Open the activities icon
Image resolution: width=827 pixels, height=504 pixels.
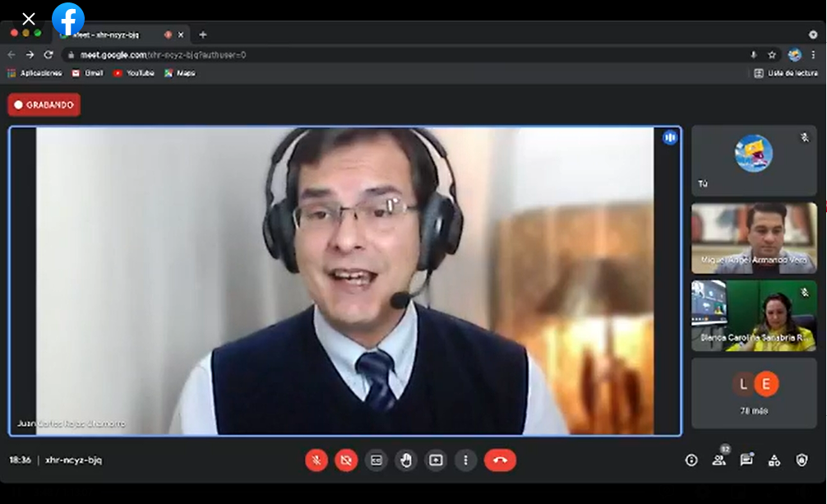point(774,460)
